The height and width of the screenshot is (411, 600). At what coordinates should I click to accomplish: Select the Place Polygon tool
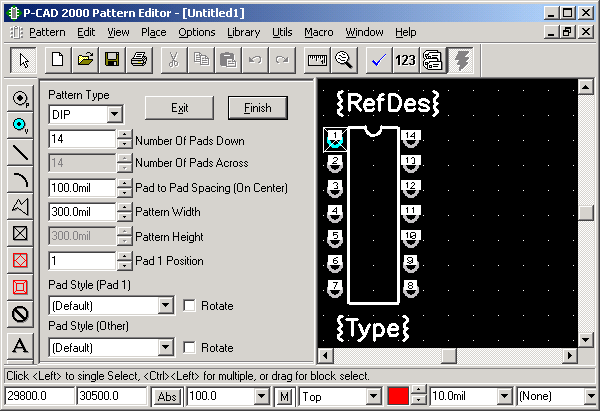click(x=20, y=206)
